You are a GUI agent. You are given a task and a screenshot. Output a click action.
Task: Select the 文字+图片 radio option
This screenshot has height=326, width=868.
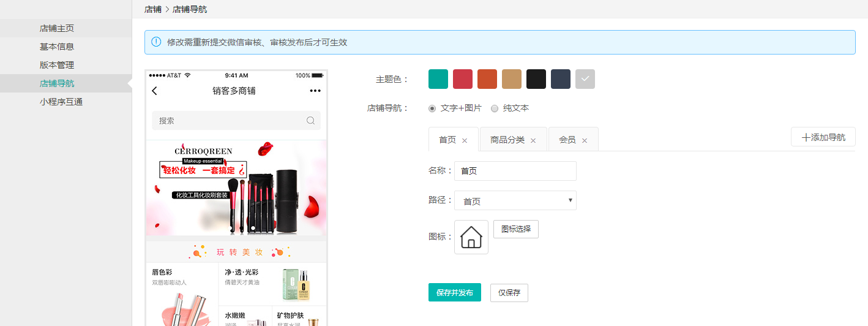432,108
